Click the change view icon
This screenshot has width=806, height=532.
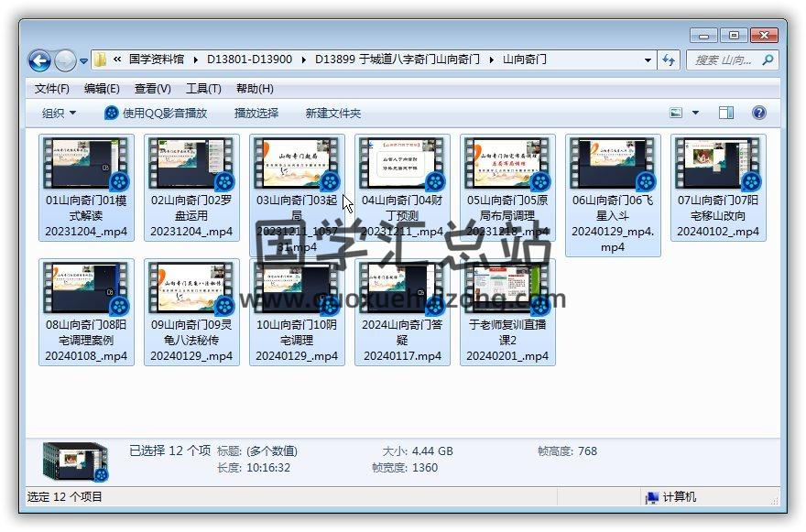676,113
